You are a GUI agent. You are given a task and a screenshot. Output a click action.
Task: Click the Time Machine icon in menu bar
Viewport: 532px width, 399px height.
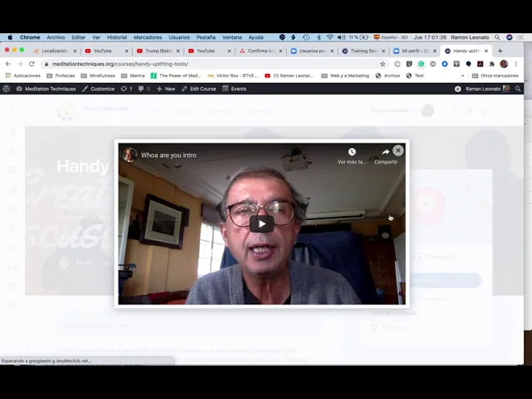point(306,37)
